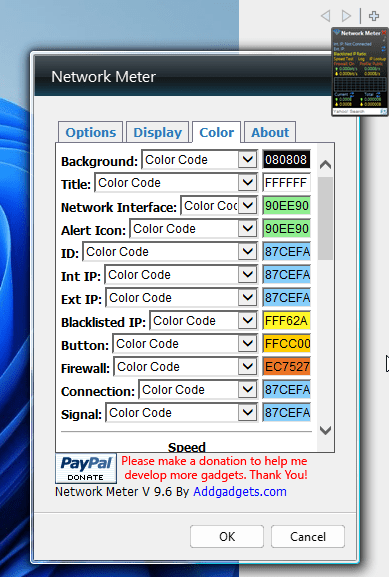Click the Network Interface color field 90EE90
This screenshot has width=389, height=577.
286,206
